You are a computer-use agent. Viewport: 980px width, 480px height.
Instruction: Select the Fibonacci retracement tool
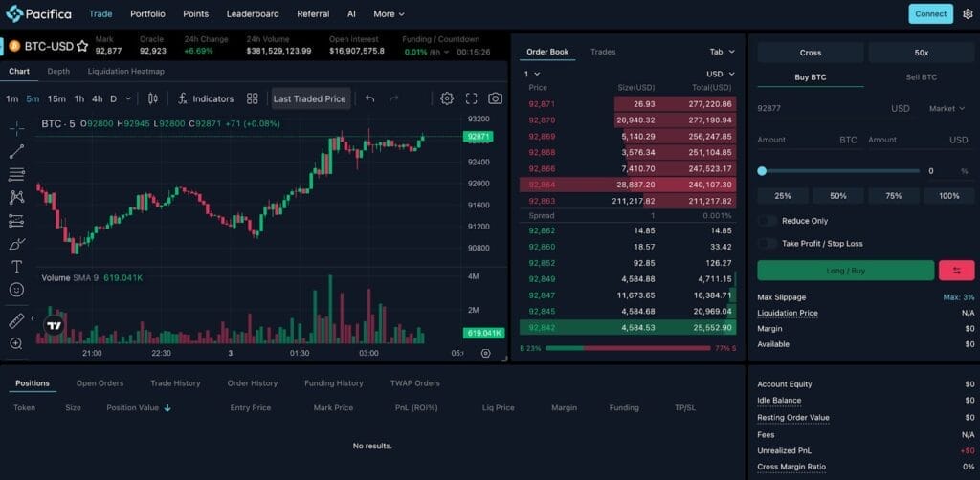(17, 174)
